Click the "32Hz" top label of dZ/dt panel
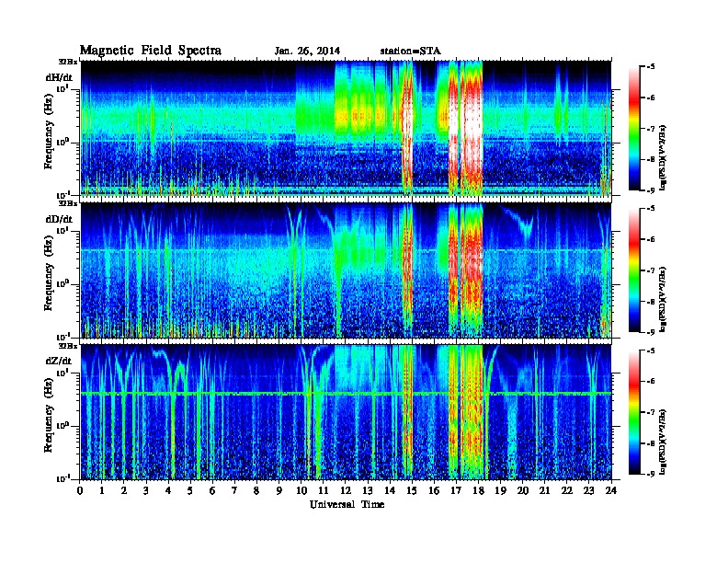 coord(68,346)
